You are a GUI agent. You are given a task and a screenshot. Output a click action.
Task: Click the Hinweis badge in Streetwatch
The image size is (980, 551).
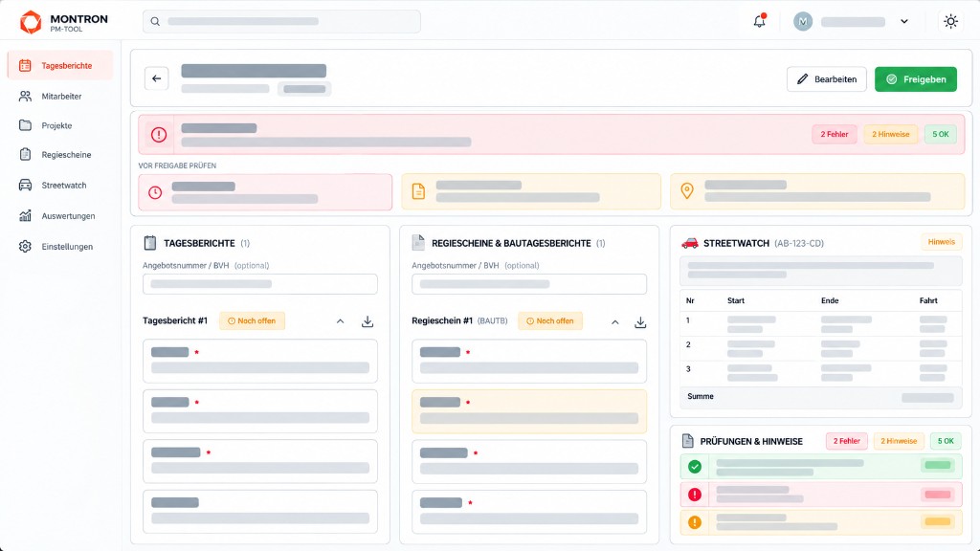coord(942,242)
